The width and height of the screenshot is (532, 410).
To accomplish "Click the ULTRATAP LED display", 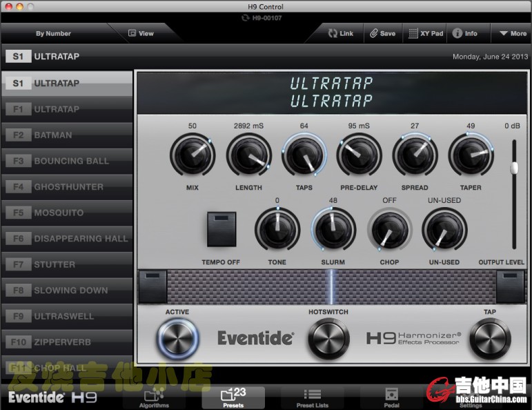I will [x=331, y=92].
